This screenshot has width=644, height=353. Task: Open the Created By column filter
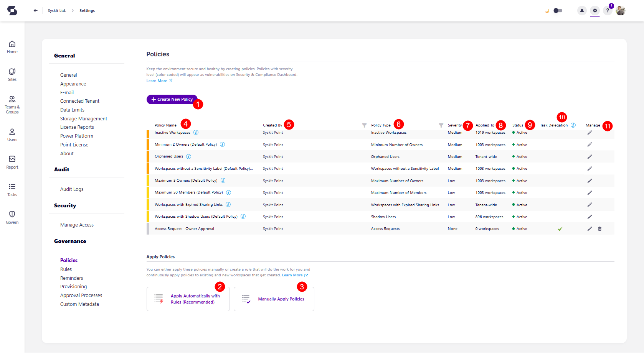[x=364, y=125]
